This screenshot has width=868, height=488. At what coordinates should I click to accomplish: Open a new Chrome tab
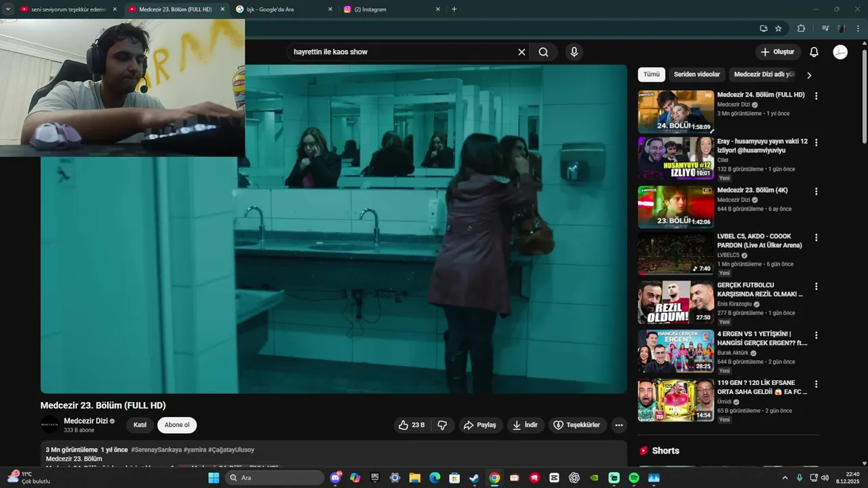tap(454, 9)
